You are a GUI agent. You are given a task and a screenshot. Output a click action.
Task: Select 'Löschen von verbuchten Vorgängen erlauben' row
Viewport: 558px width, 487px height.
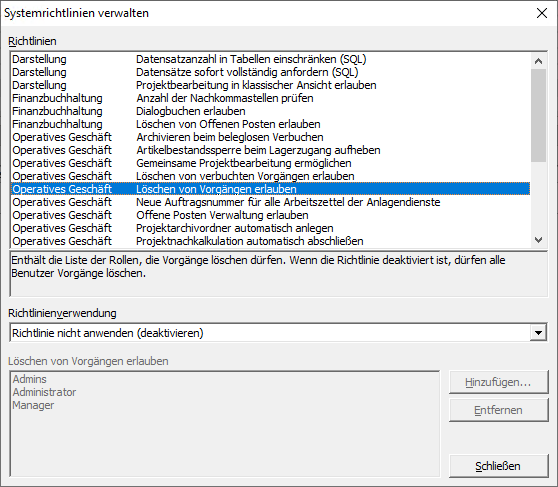(x=270, y=176)
